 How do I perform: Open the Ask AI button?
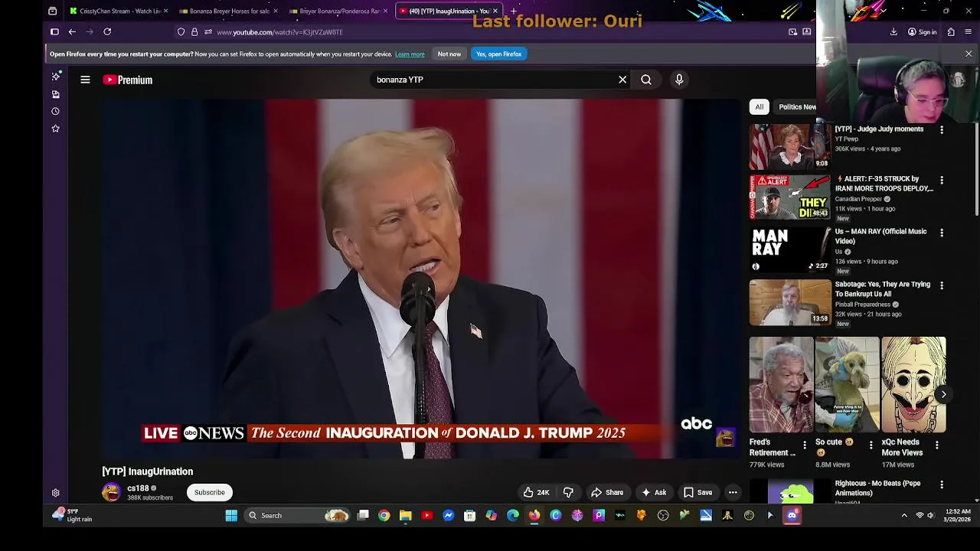654,493
